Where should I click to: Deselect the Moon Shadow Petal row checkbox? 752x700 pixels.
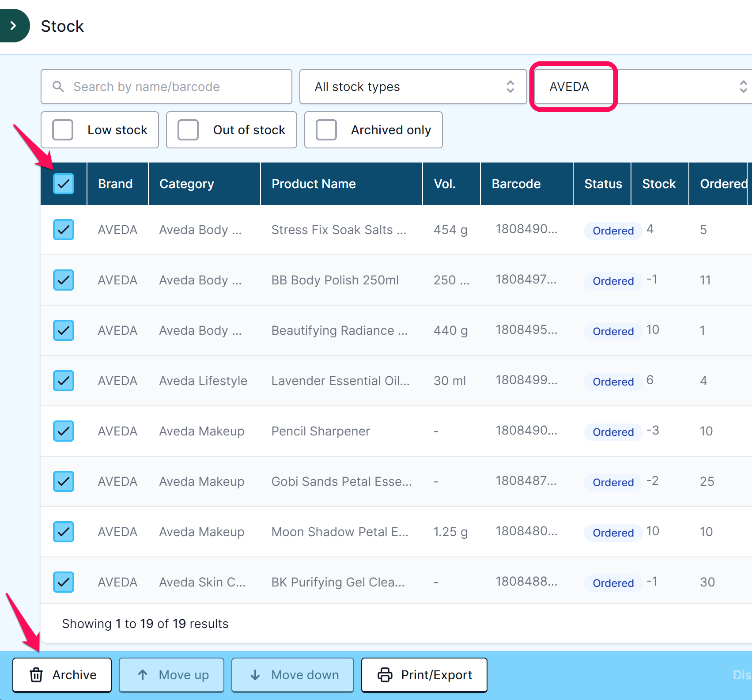pos(64,532)
